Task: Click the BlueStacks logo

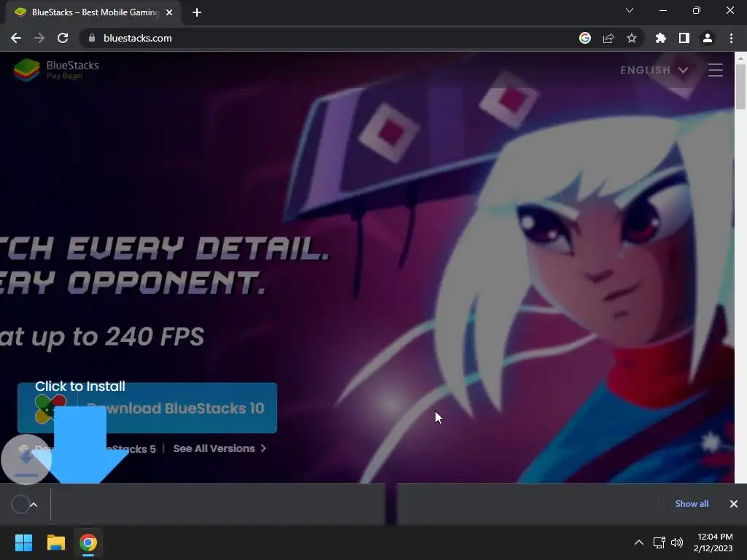Action: pyautogui.click(x=56, y=69)
